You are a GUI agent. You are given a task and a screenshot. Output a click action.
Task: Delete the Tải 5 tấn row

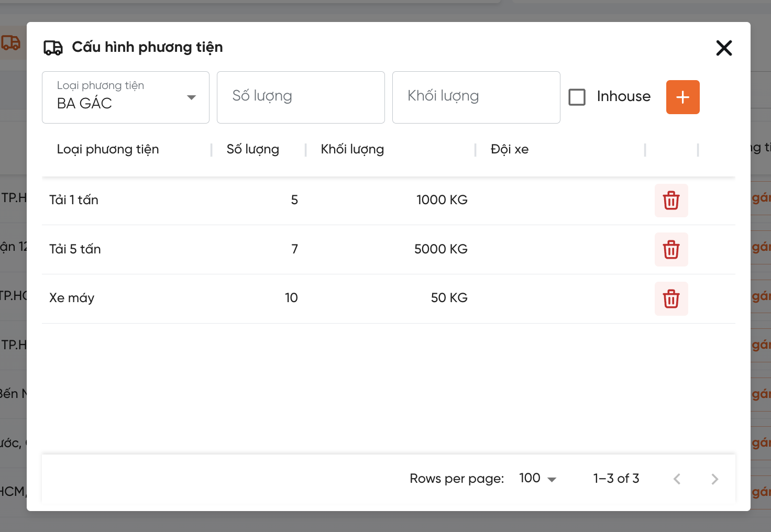(671, 250)
